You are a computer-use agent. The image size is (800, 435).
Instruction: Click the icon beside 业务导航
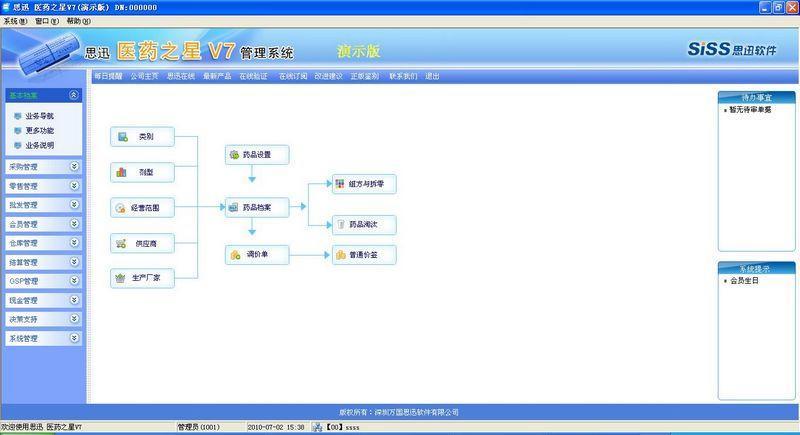click(x=18, y=116)
